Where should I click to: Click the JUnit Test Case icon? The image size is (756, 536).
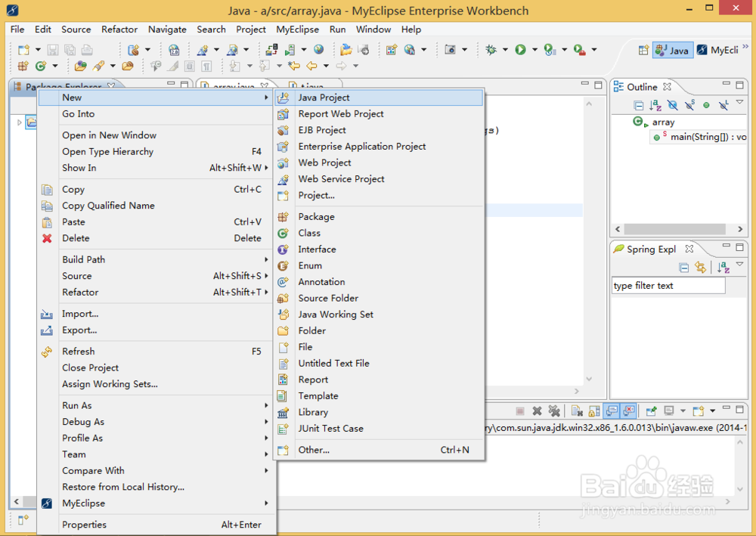tap(283, 429)
